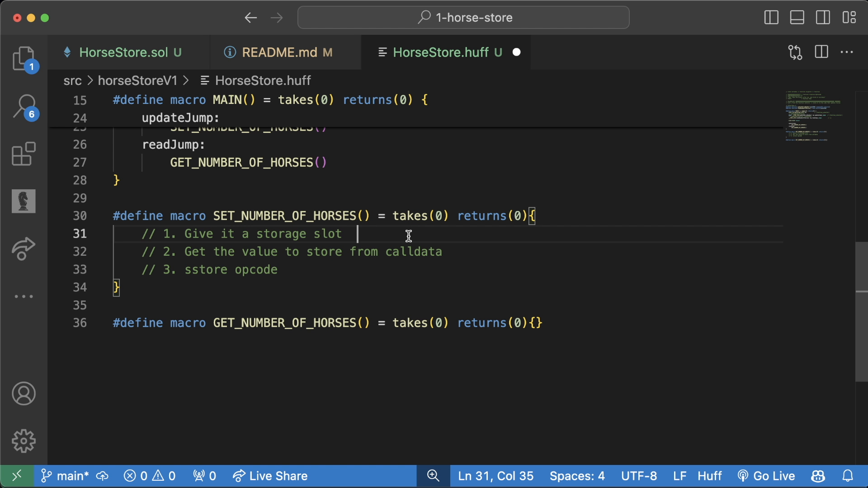
Task: Open the editor more actions ellipsis menu
Action: click(847, 52)
